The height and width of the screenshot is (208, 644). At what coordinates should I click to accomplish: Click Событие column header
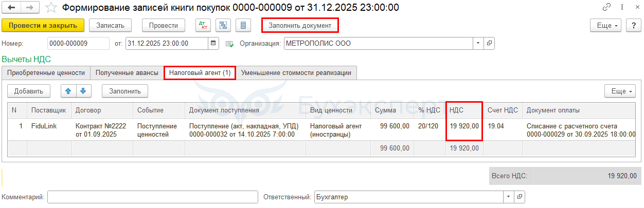158,110
